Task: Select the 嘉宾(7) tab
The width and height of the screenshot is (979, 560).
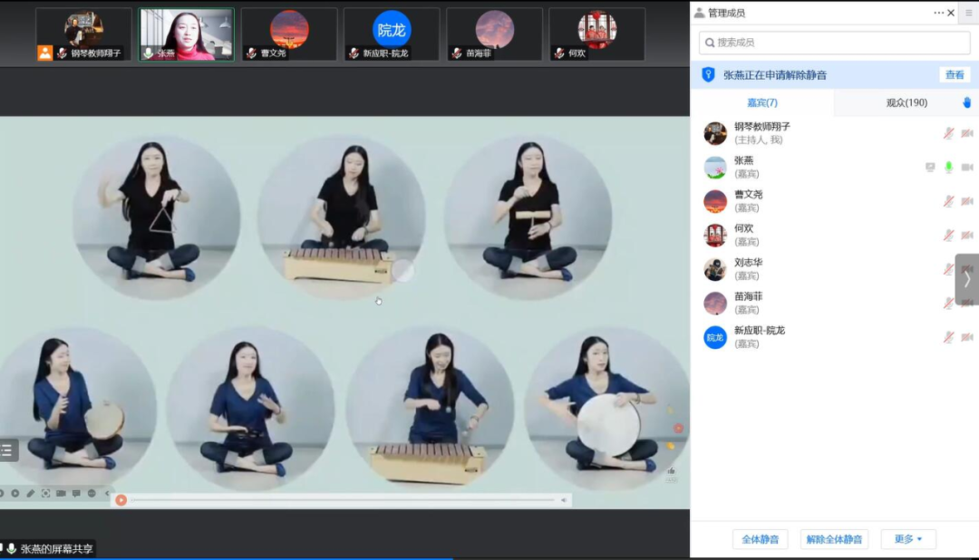Action: 761,102
